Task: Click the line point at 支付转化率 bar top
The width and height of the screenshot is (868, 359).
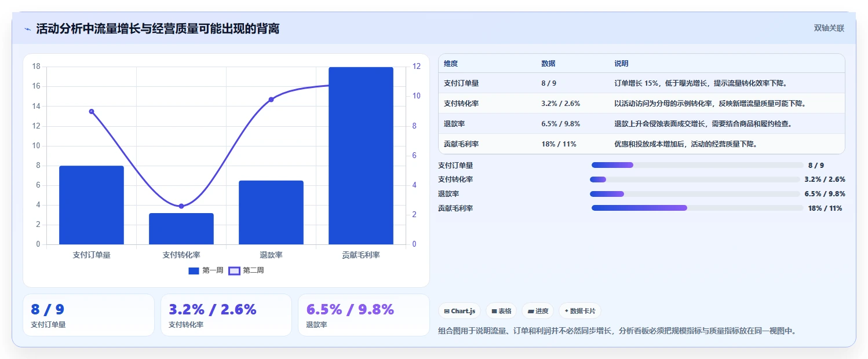Action: [181, 206]
